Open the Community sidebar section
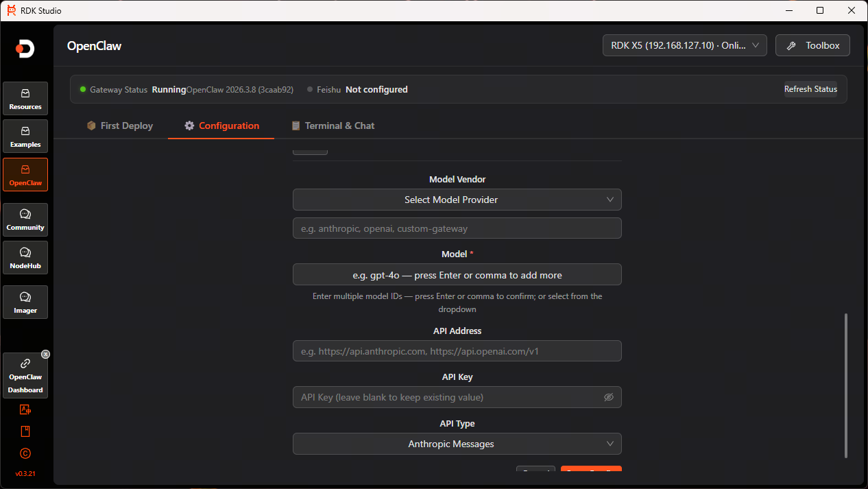The width and height of the screenshot is (868, 489). tap(25, 219)
